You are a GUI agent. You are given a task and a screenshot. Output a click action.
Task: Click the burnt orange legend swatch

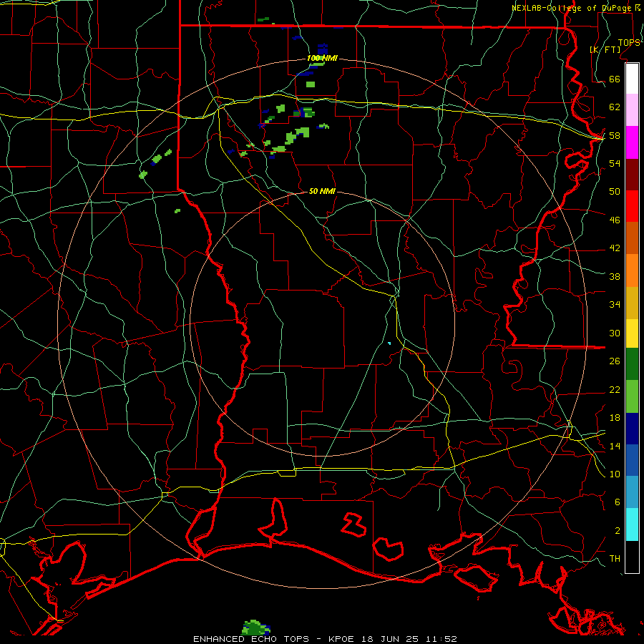coord(632,238)
